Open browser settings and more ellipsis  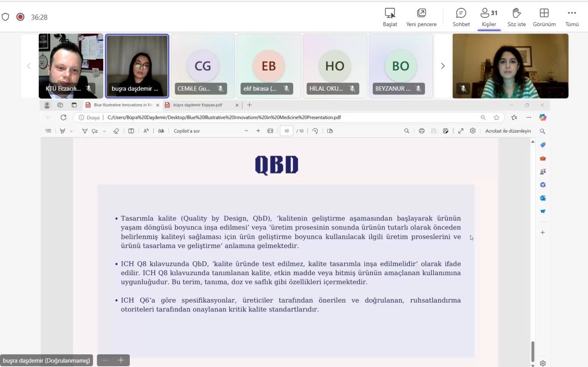pos(528,117)
